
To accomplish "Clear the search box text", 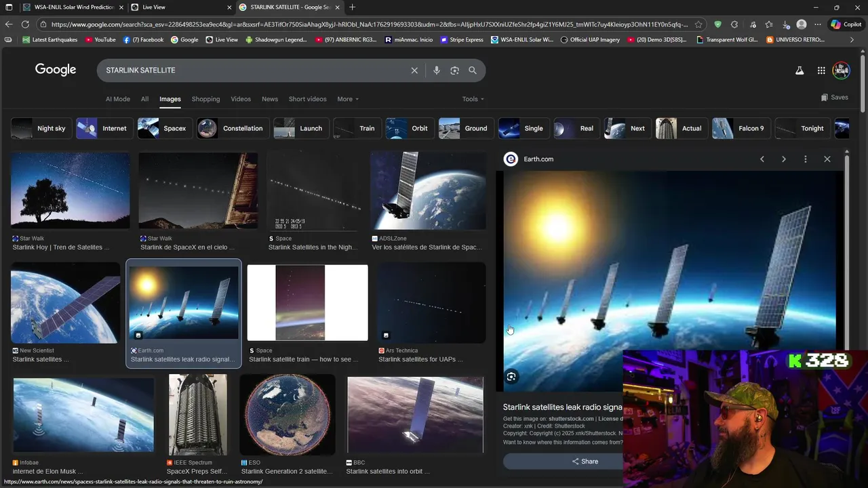I will pyautogui.click(x=414, y=70).
